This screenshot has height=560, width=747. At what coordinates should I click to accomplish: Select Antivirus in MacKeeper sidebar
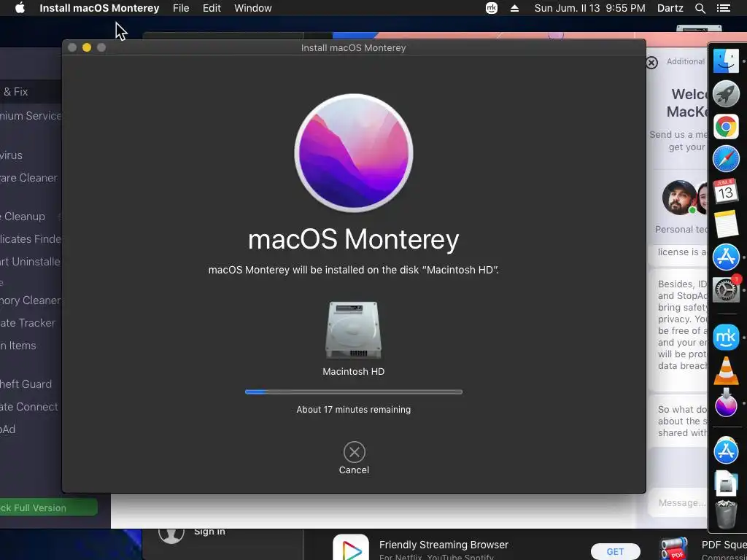point(12,155)
